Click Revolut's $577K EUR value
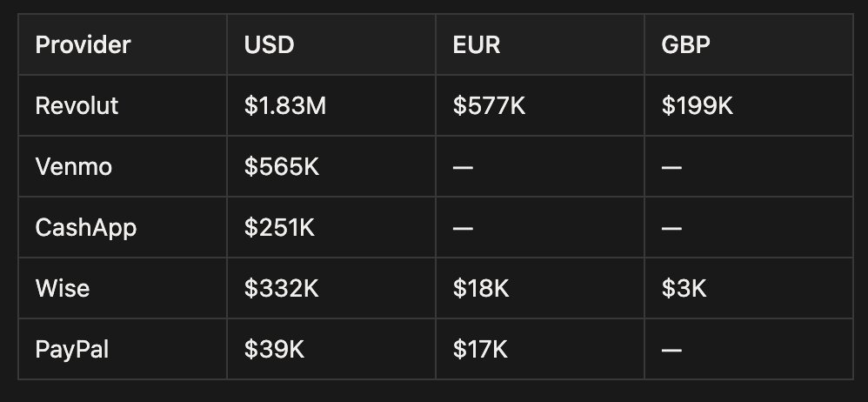 [x=490, y=105]
